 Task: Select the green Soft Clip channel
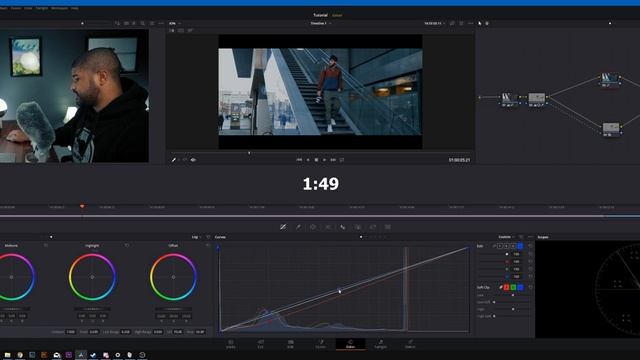(513, 287)
